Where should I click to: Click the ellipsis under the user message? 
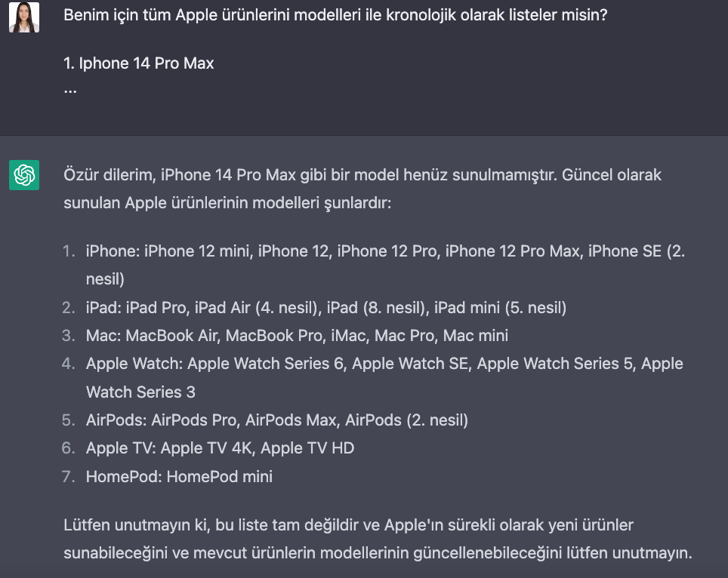(x=70, y=91)
